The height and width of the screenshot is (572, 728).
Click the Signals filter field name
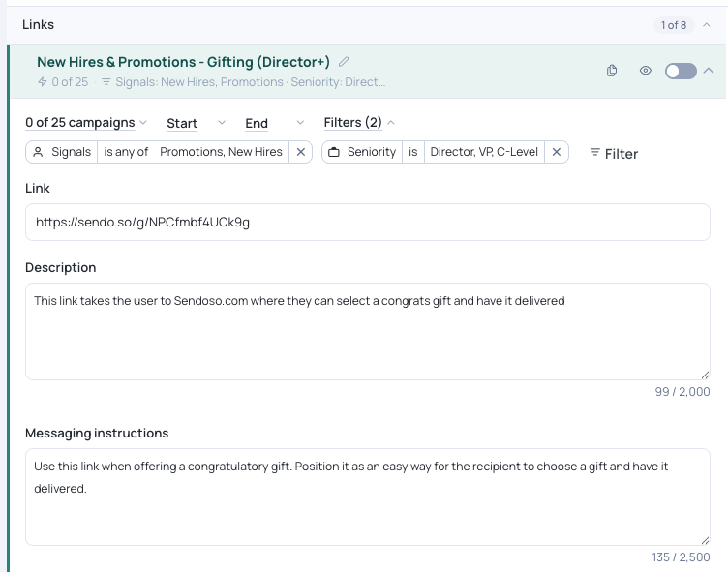point(62,152)
